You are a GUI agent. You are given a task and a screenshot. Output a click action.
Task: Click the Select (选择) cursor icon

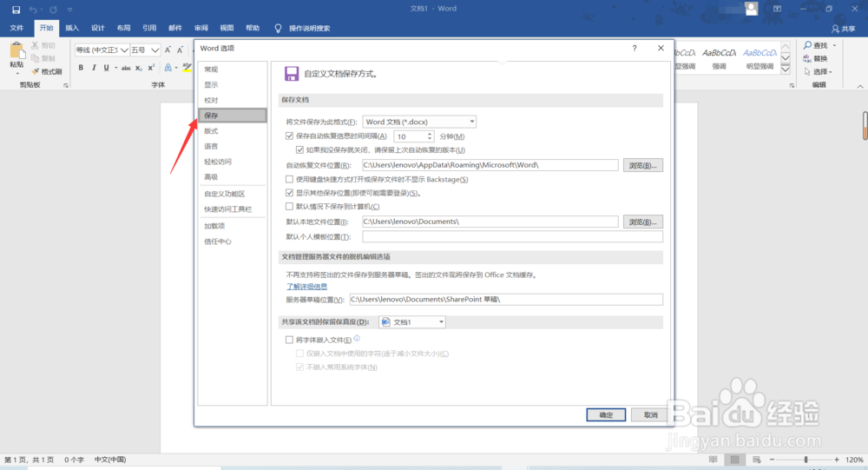point(807,71)
